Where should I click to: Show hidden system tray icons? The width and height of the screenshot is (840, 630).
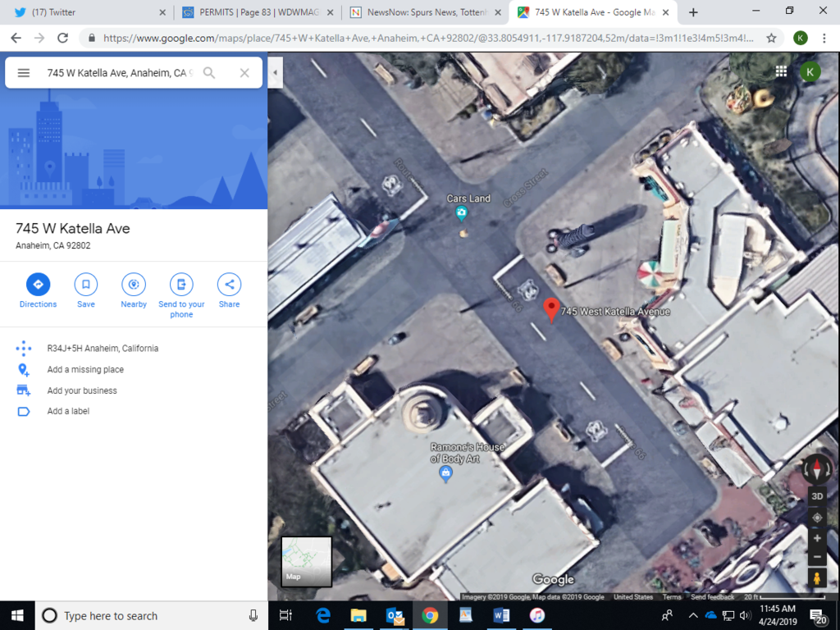coord(692,615)
